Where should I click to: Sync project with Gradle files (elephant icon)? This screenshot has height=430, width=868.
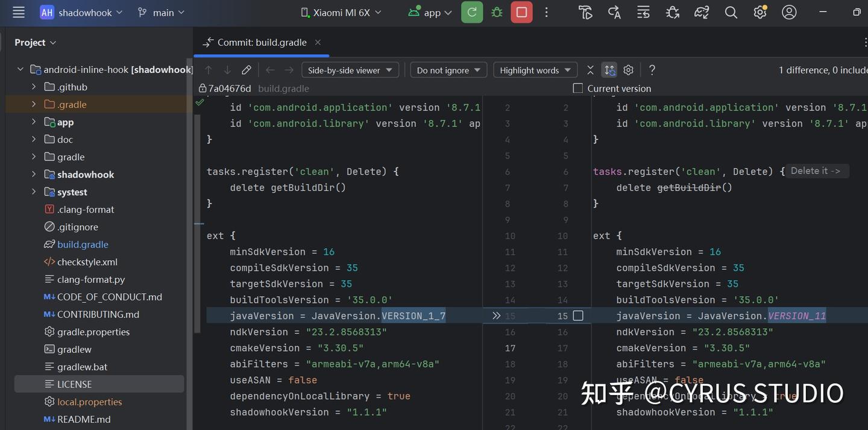[x=701, y=12]
